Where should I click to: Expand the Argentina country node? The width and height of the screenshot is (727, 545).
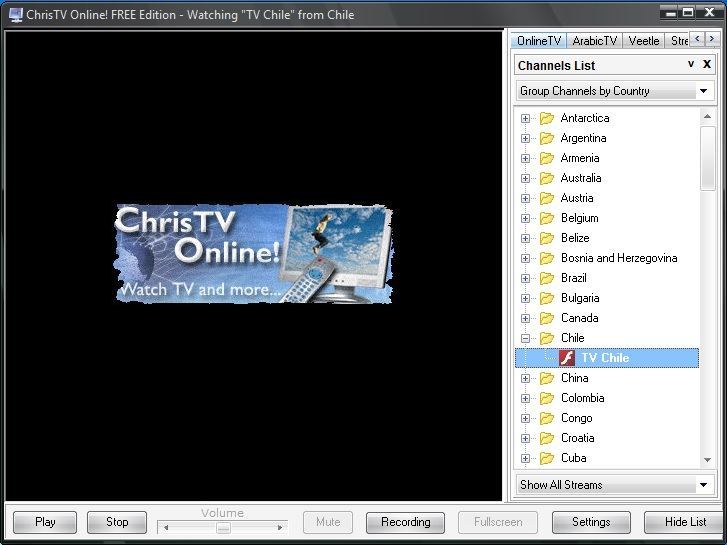[525, 138]
